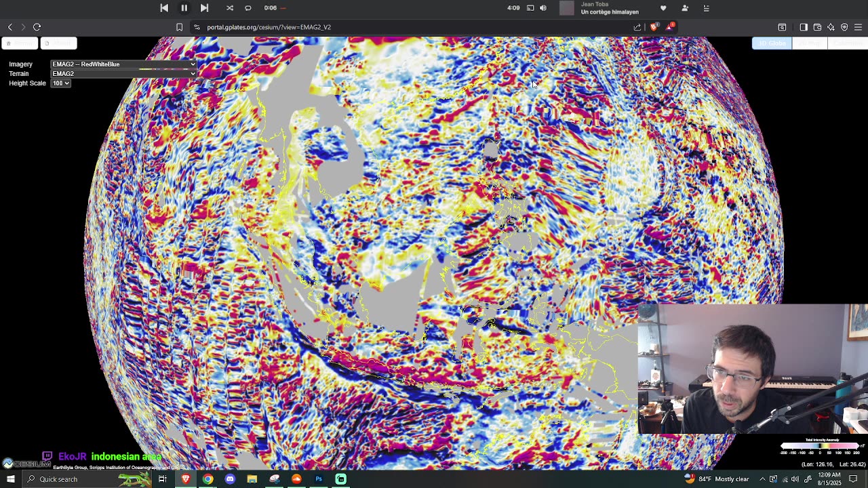The width and height of the screenshot is (868, 488).
Task: Skip to the next track
Action: coord(204,7)
